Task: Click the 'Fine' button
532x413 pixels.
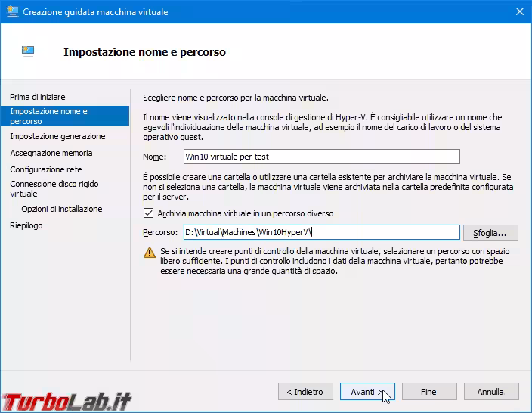Action: click(428, 392)
